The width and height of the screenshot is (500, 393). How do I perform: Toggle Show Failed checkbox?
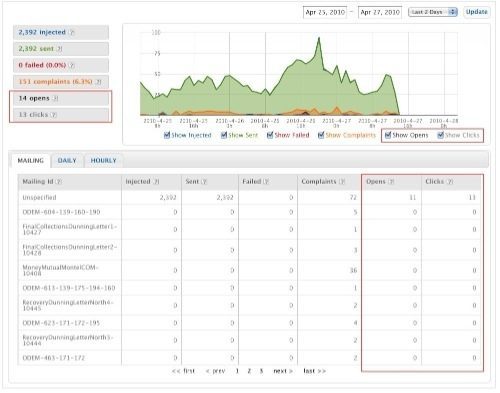pos(270,135)
